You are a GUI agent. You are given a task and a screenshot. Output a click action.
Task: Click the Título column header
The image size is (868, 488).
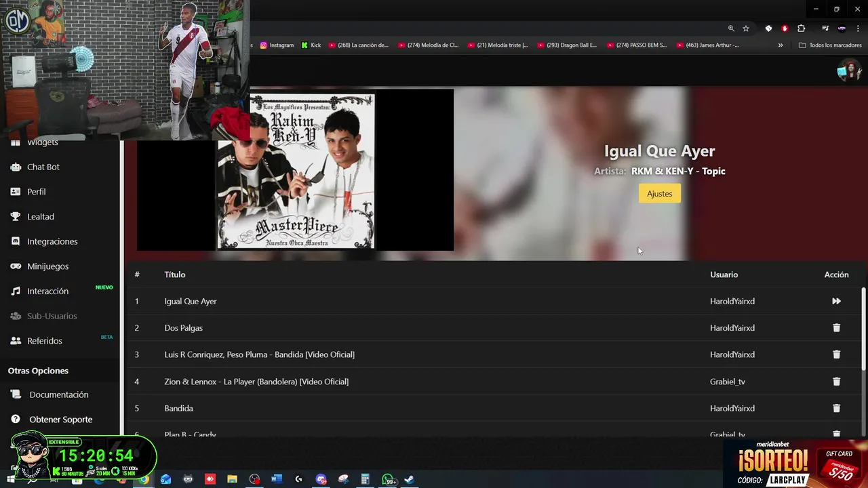[174, 274]
